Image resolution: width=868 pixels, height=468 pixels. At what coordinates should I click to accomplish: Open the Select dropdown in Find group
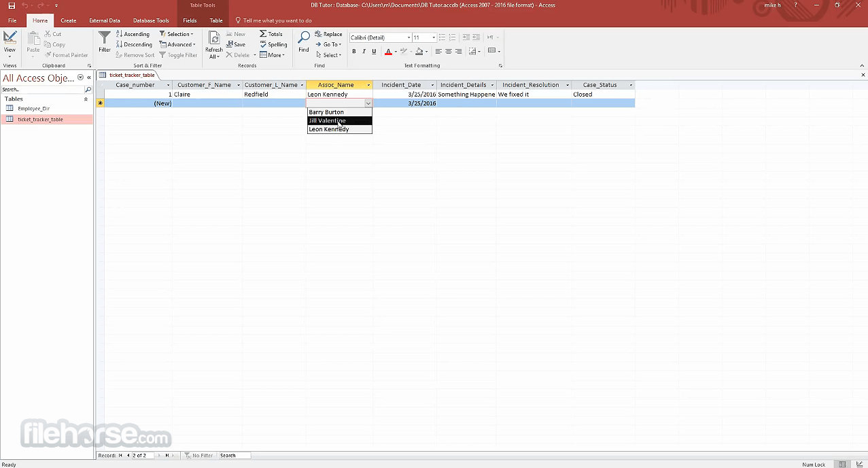(x=328, y=55)
